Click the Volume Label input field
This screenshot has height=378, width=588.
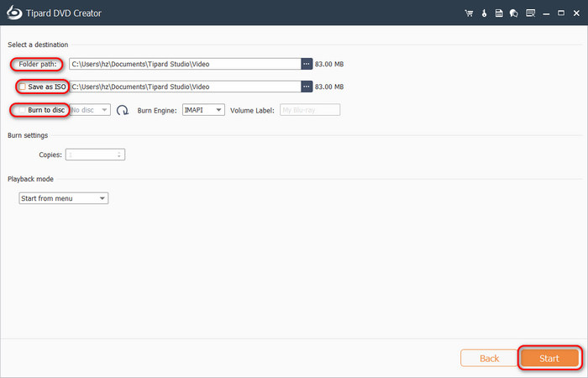point(310,110)
